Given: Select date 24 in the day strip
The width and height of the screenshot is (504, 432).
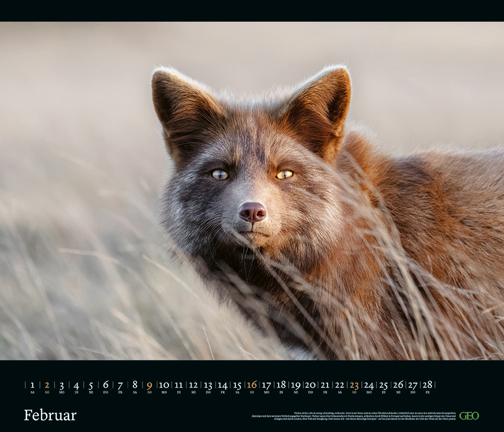Looking at the screenshot, I should click(369, 385).
